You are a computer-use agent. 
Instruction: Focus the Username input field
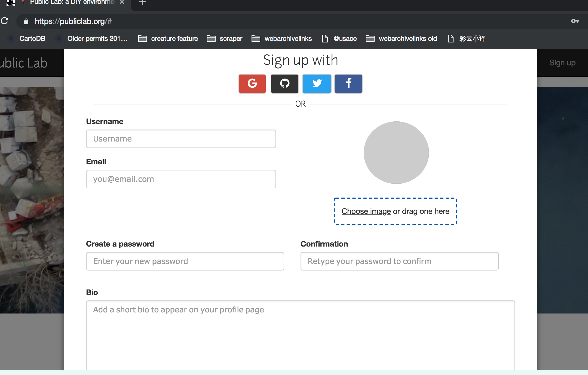point(181,139)
